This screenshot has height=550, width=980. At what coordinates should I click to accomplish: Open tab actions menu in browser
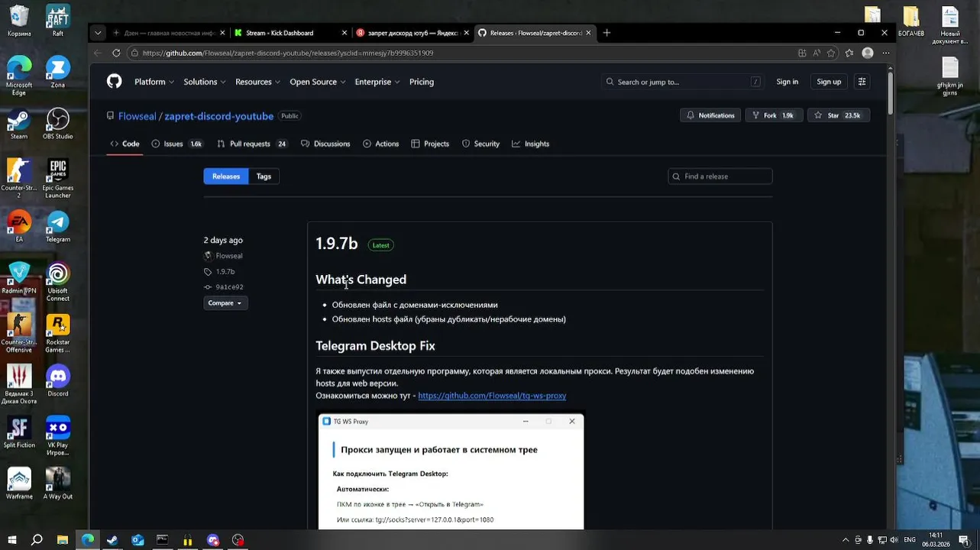pyautogui.click(x=97, y=33)
